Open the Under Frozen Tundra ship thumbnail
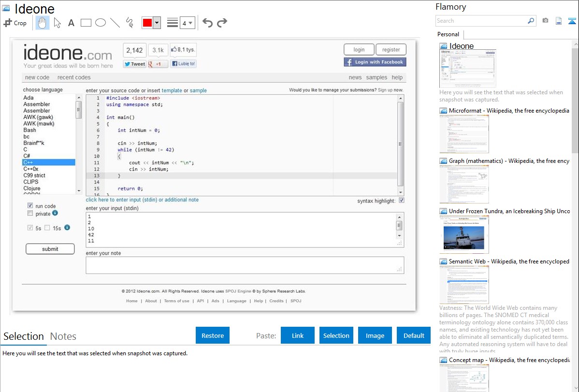The image size is (579, 392). coord(464,234)
